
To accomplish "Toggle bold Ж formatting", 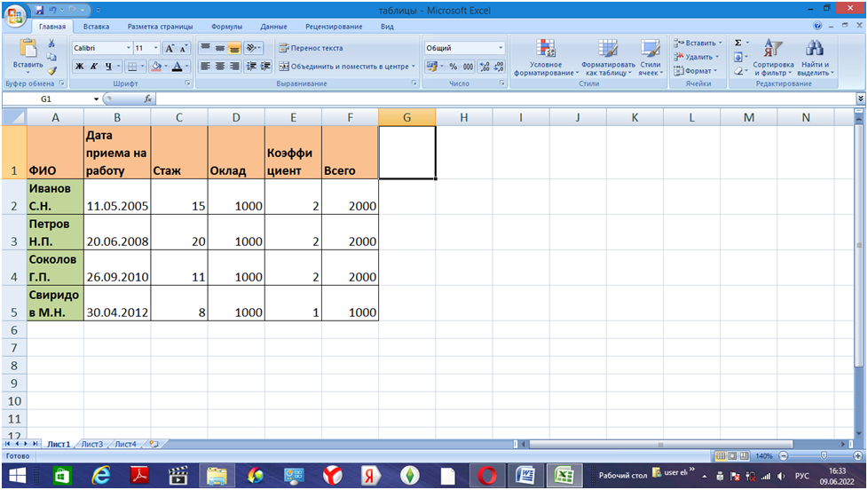I will tap(80, 67).
